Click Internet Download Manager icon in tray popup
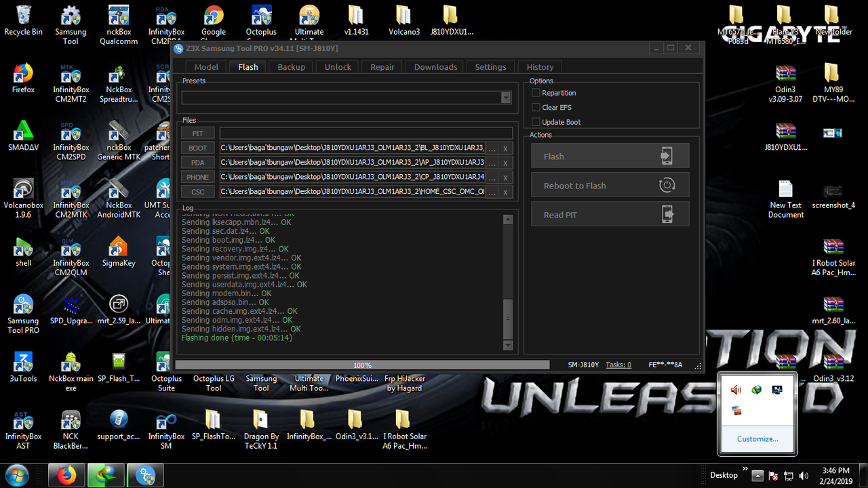 coord(757,390)
